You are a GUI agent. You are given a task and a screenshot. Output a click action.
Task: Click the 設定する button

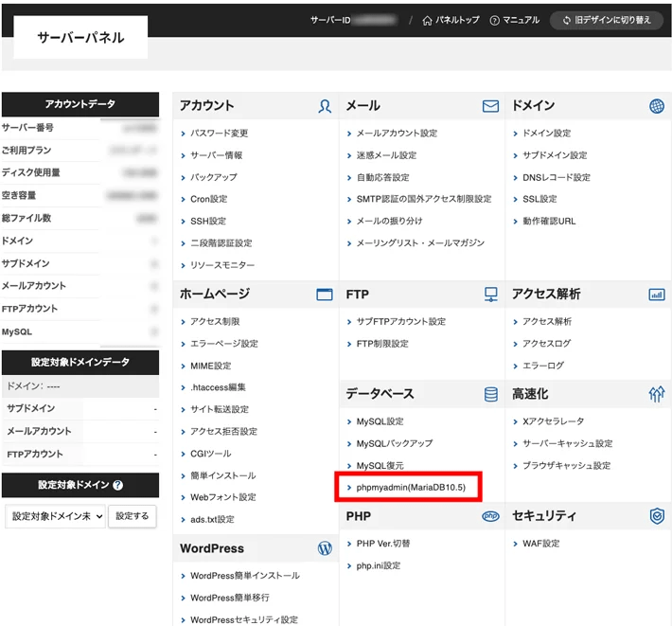(x=132, y=516)
